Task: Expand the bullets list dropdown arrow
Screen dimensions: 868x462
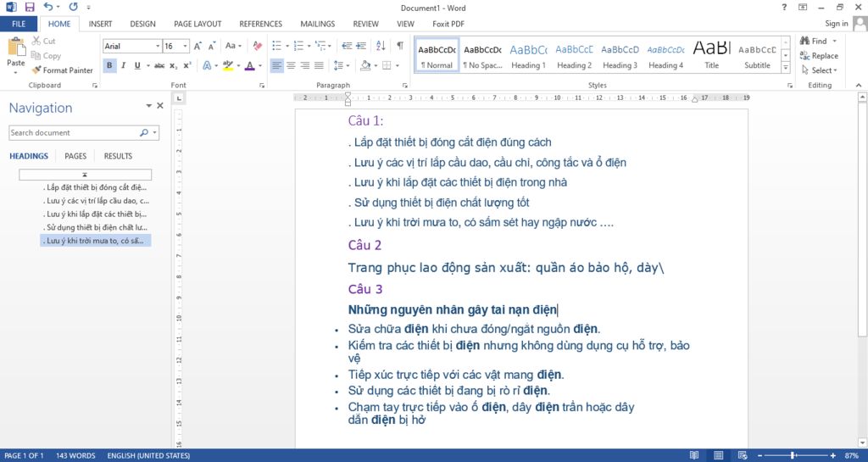Action: 287,46
